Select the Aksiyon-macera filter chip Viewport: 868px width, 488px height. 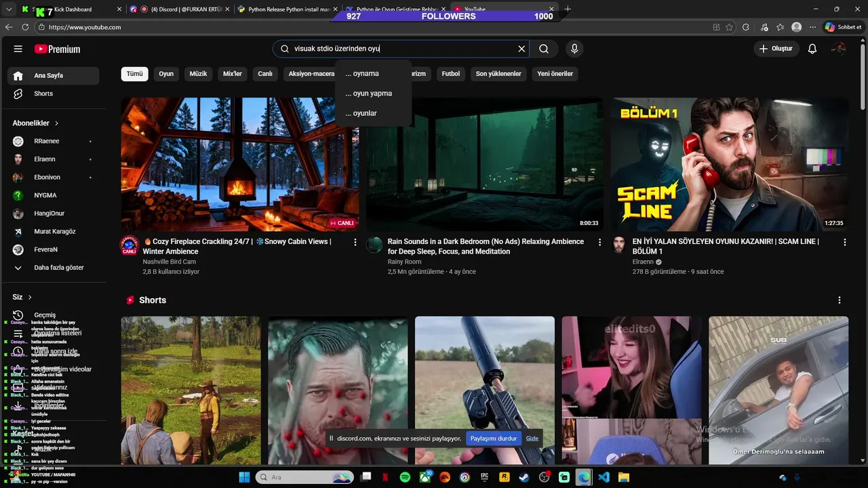coord(311,74)
